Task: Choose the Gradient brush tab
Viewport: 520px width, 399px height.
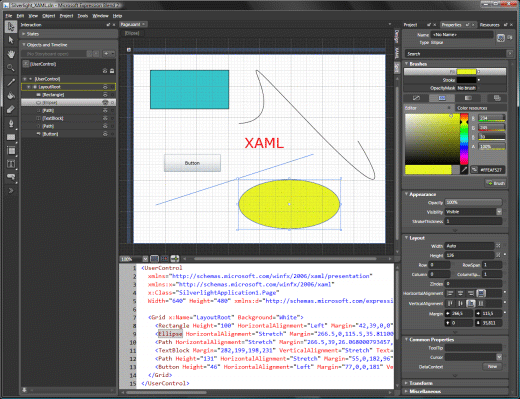Action: coord(468,98)
